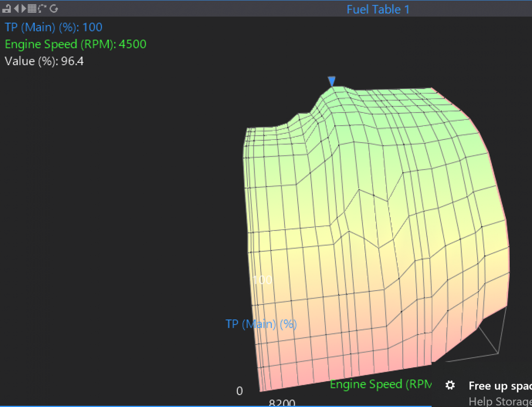
Task: Switch to grid table view icon
Action: pyautogui.click(x=32, y=8)
